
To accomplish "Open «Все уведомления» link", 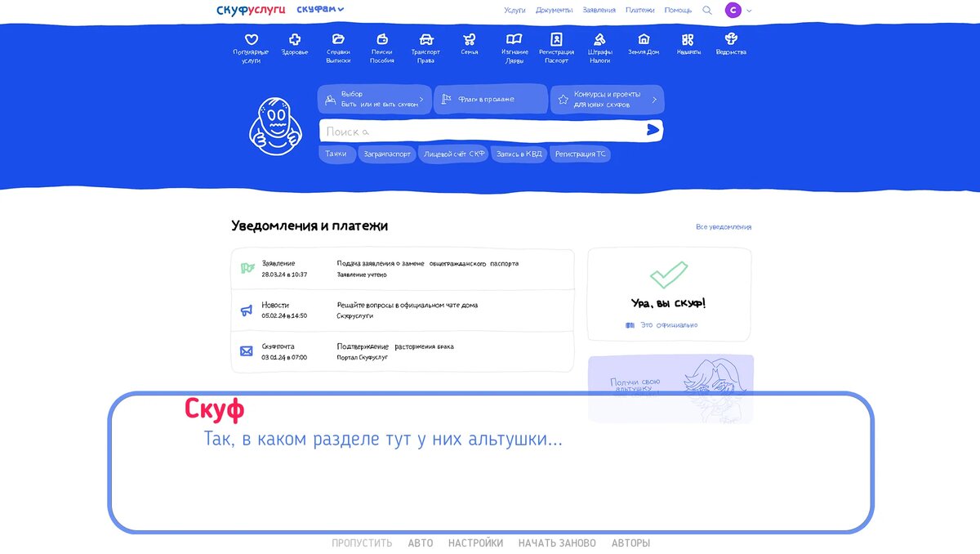I will click(x=724, y=226).
